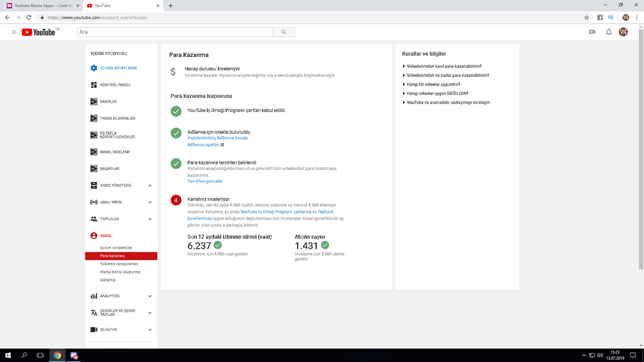This screenshot has height=362, width=644.
Task: Reload the page
Action: point(29,17)
